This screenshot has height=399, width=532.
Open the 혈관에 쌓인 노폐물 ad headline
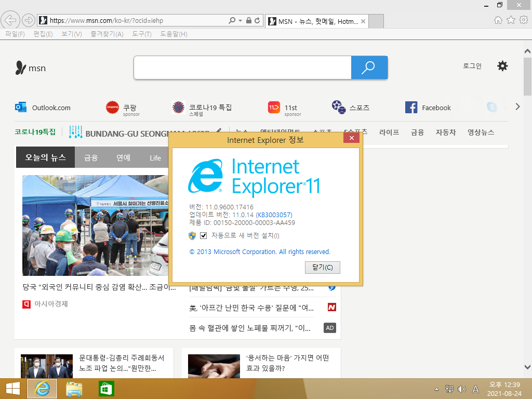[250, 328]
